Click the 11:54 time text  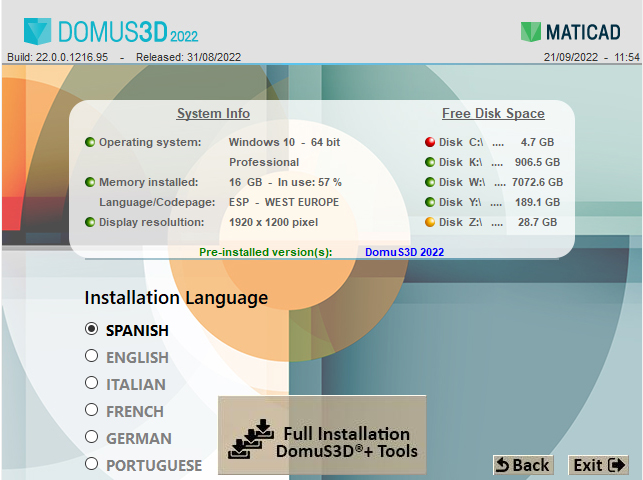[627, 57]
